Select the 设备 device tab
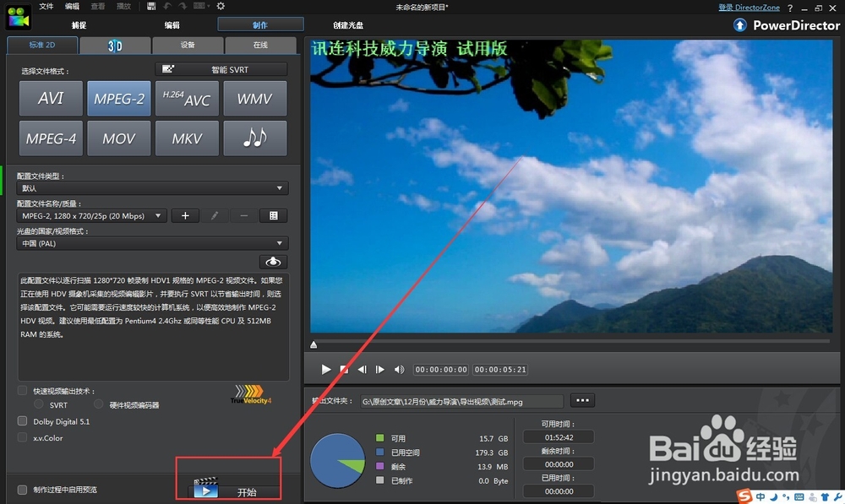Image resolution: width=845 pixels, height=504 pixels. pyautogui.click(x=188, y=46)
